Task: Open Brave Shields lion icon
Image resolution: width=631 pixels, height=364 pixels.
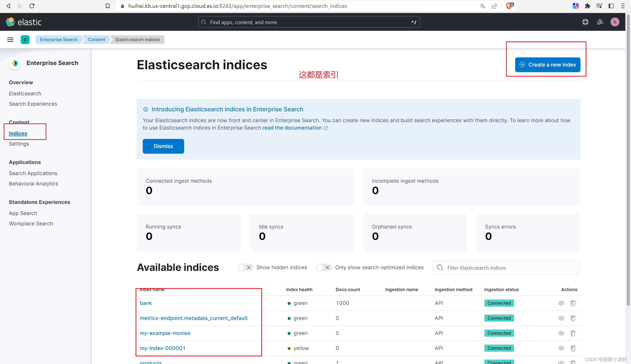Action: click(x=509, y=5)
